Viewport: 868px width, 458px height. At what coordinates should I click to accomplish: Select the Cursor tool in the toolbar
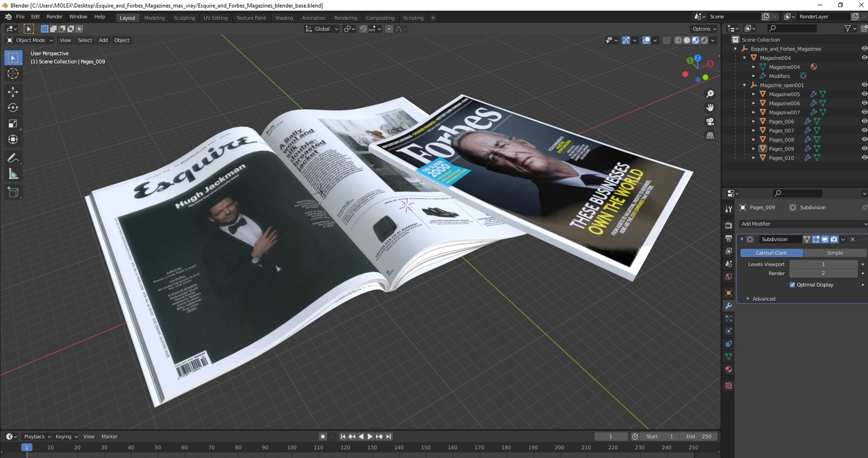click(13, 74)
